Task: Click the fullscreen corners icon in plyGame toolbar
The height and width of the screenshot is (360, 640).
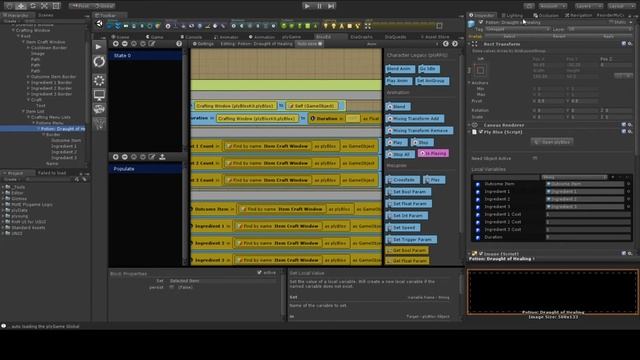Action: tap(368, 26)
